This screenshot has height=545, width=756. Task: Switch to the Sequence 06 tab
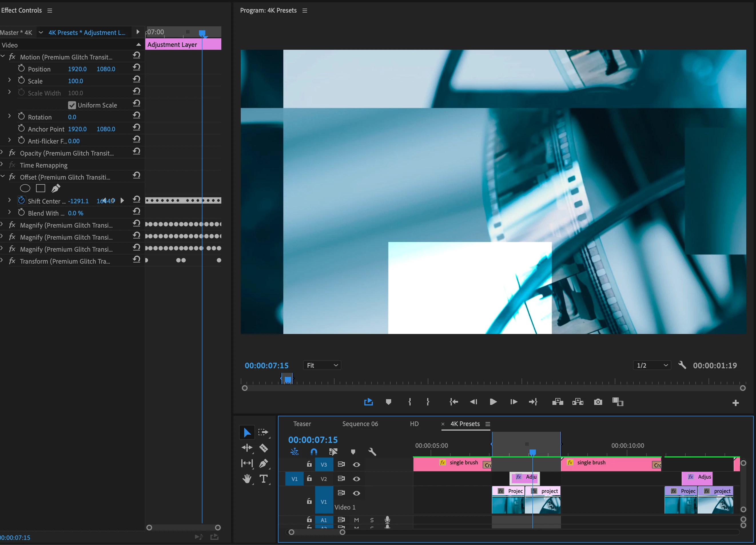(x=360, y=424)
